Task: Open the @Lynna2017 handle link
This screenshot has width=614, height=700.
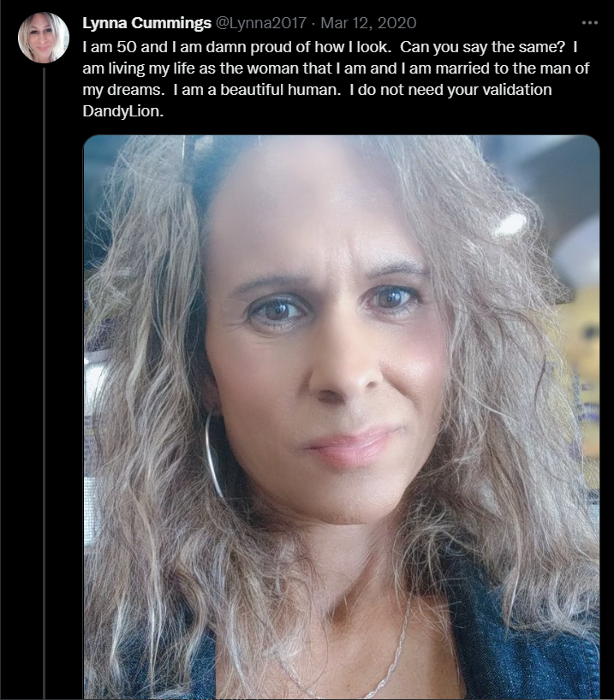Action: (x=261, y=23)
